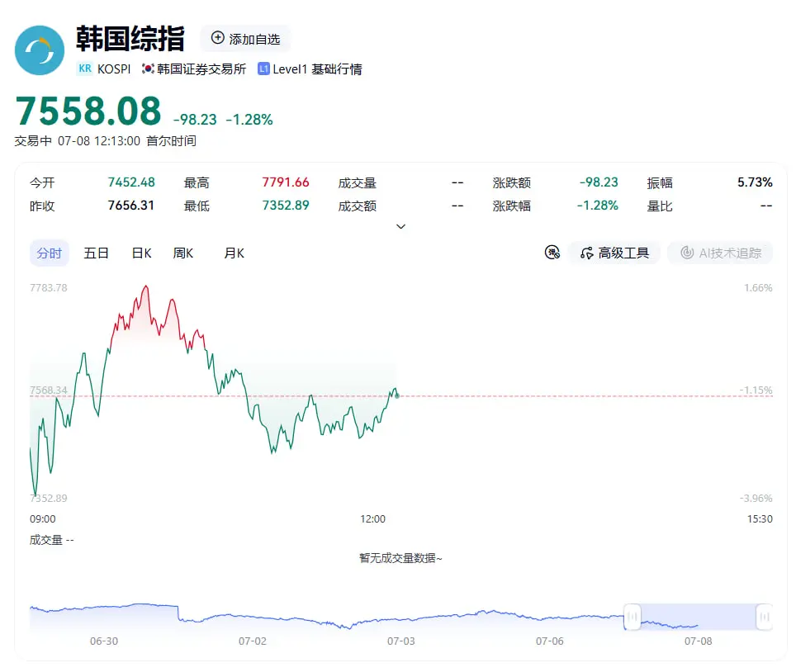Image resolution: width=796 pixels, height=672 pixels.
Task: Click the 15:30 time axis label
Action: (x=760, y=518)
